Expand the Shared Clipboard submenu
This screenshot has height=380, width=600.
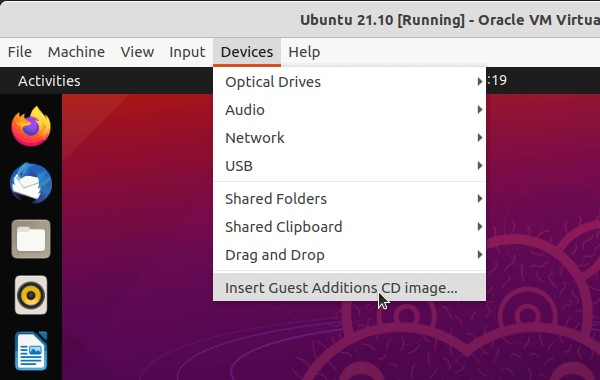[350, 227]
